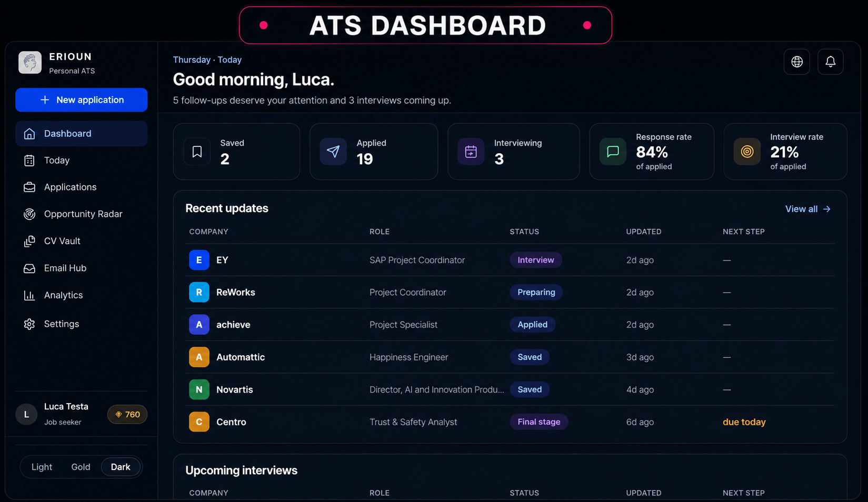Click the Centro C badge
The image size is (868, 502).
199,421
